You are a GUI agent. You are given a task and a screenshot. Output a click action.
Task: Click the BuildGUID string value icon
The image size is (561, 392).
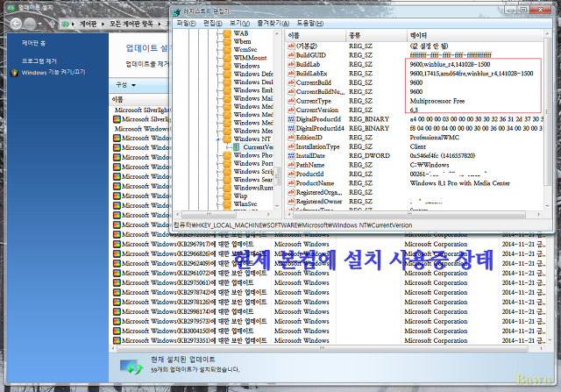pos(291,55)
